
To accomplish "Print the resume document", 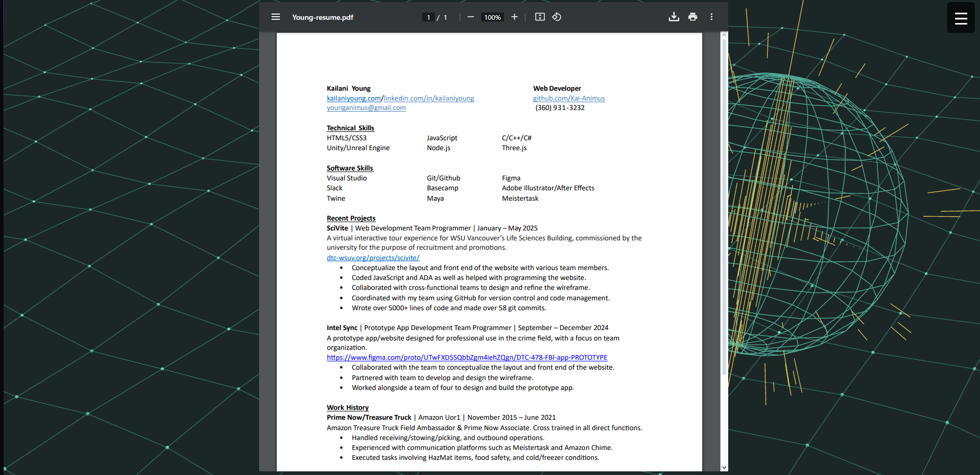I will pos(693,17).
